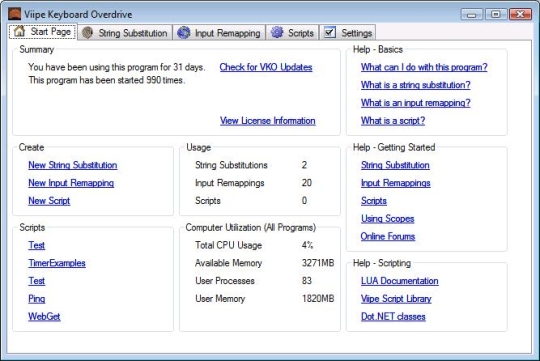The height and width of the screenshot is (361, 540).
Task: Open View License Information link
Action: click(x=268, y=121)
